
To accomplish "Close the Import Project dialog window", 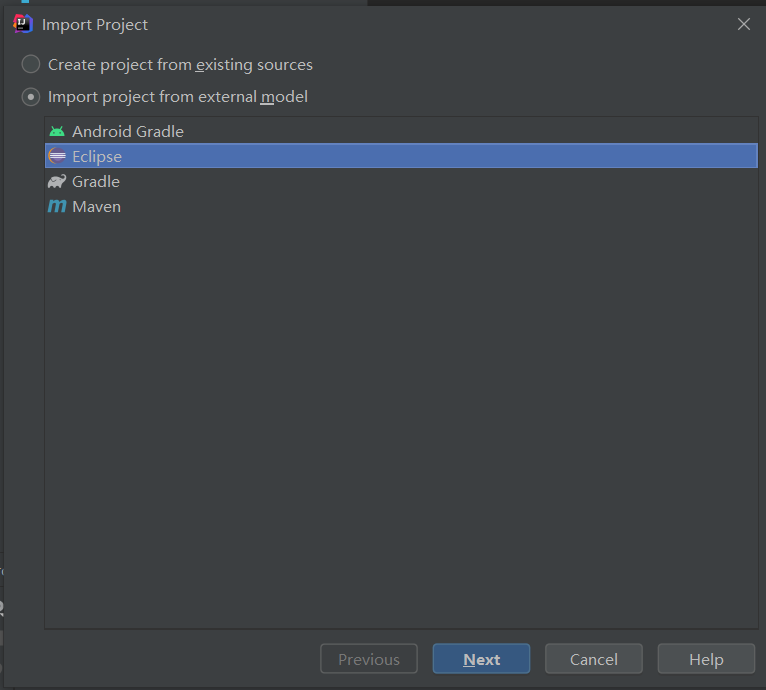I will 744,24.
